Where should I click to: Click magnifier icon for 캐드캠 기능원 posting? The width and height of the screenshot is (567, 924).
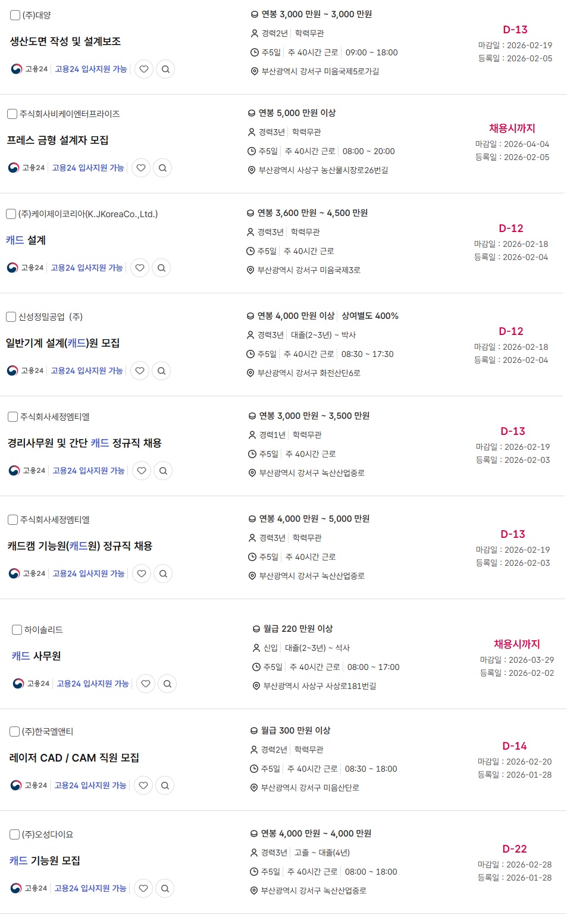tap(163, 574)
